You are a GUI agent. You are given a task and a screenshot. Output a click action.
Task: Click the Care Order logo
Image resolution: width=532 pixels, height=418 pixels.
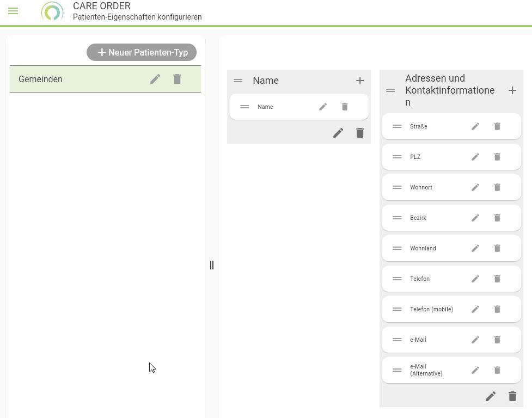[52, 11]
